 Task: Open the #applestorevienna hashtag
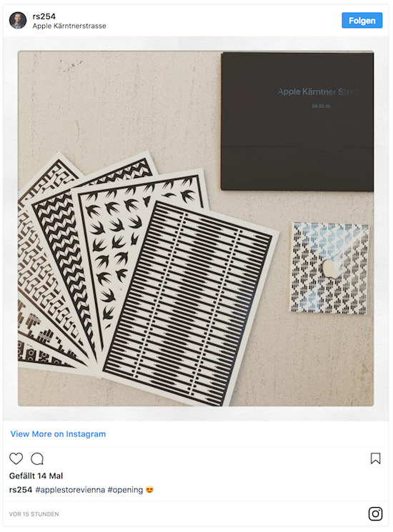(x=70, y=490)
